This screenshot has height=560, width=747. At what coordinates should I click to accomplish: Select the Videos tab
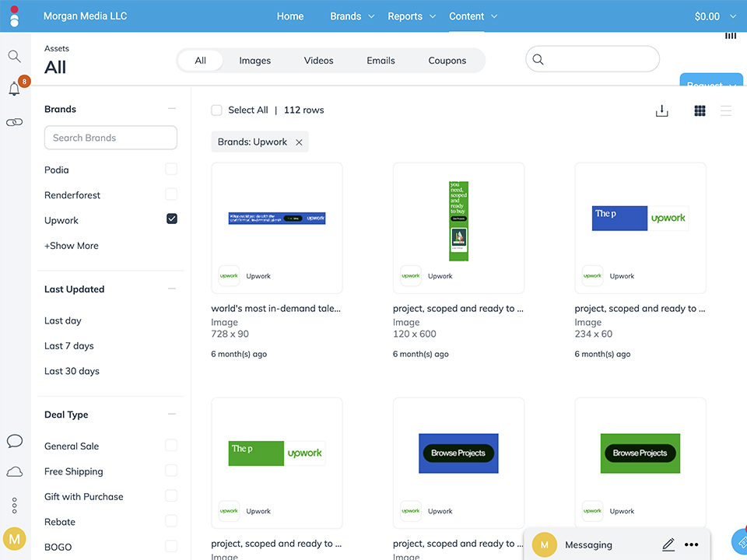(319, 61)
